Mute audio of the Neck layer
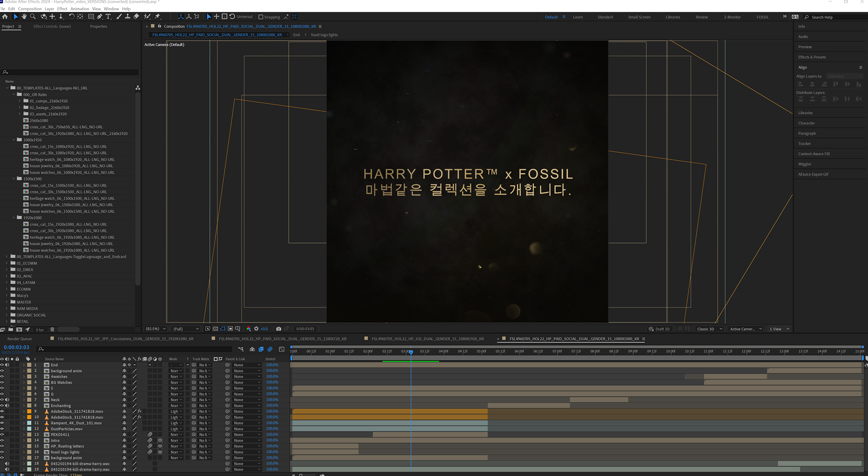This screenshot has width=868, height=476. coord(7,400)
